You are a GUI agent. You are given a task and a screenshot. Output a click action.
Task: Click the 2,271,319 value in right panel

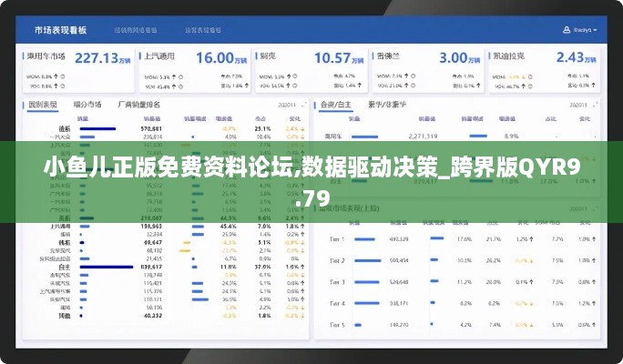[x=424, y=136]
